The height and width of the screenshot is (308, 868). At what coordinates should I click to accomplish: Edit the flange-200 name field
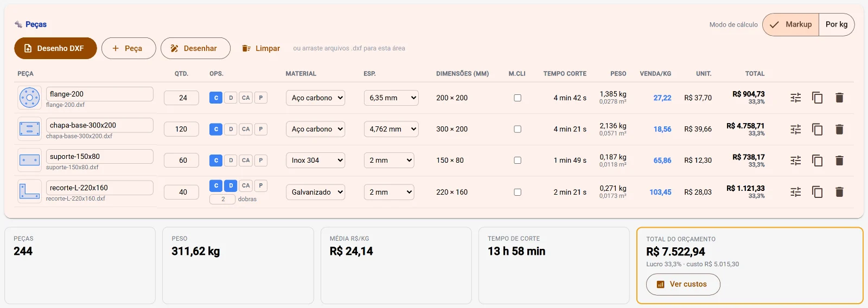click(100, 94)
